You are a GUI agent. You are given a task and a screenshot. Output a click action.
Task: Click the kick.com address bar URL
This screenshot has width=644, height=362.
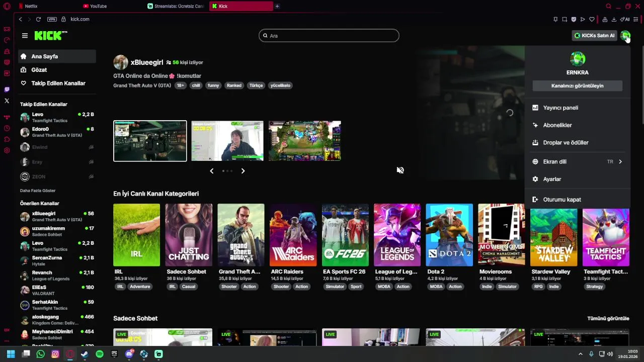tap(80, 19)
